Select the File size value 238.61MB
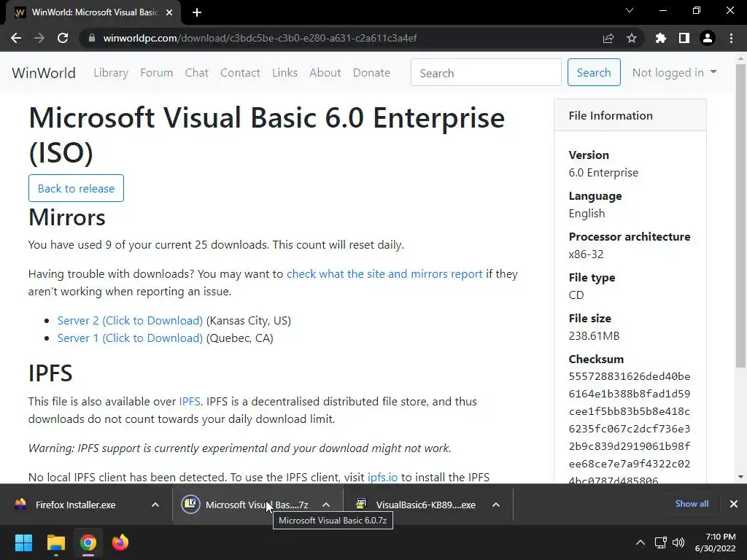Screen dimensions: 747x560 click(594, 335)
